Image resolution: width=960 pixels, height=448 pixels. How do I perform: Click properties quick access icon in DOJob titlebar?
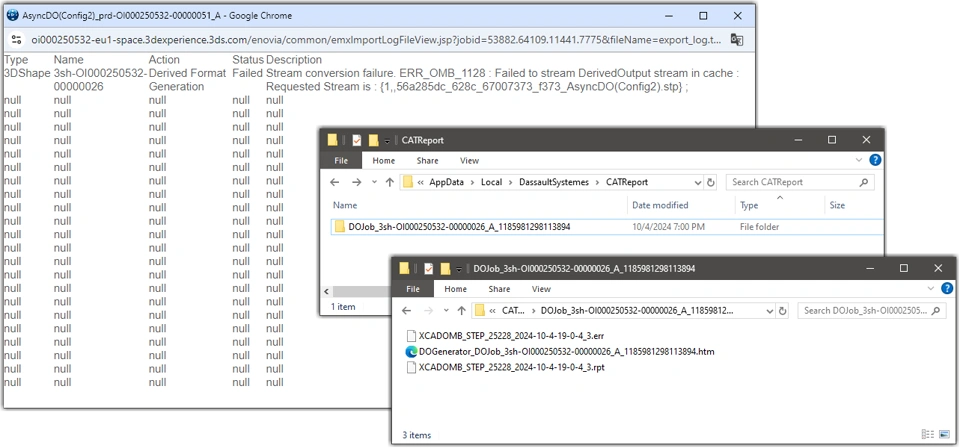429,269
